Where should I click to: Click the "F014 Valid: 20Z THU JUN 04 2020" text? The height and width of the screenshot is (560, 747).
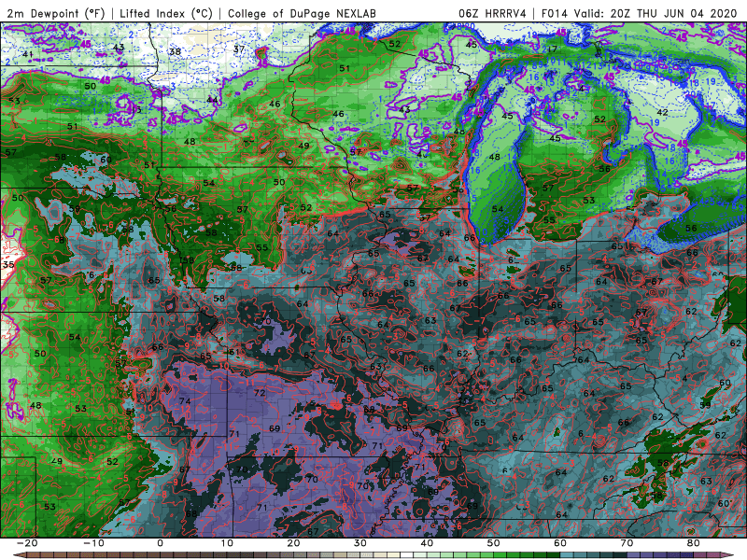[x=640, y=13]
